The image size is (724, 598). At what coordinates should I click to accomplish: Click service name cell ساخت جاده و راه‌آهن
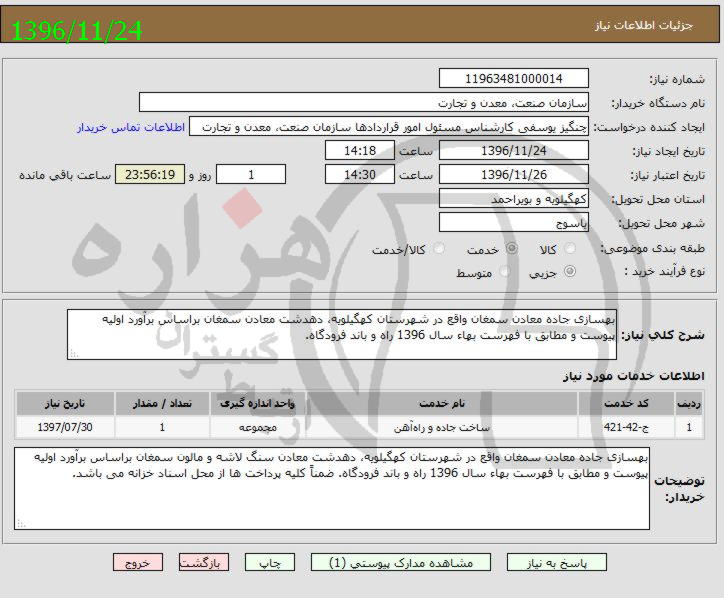442,427
